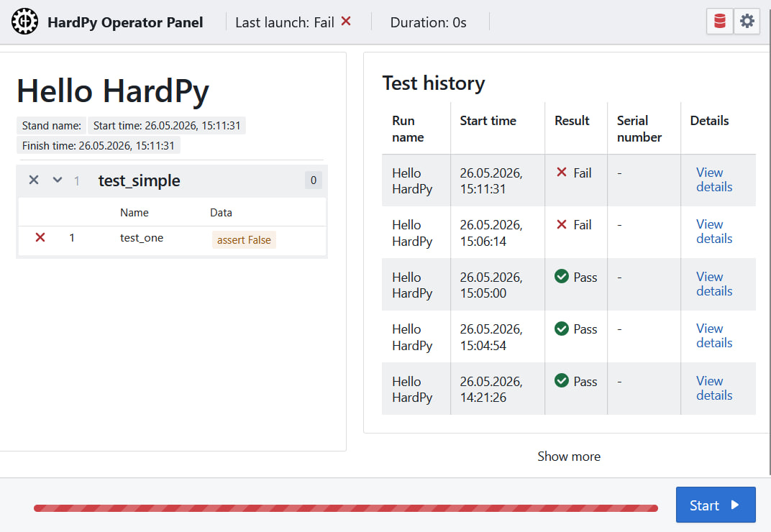View details of the 14:21:26 run
Screen dimensions: 771x532
point(714,388)
